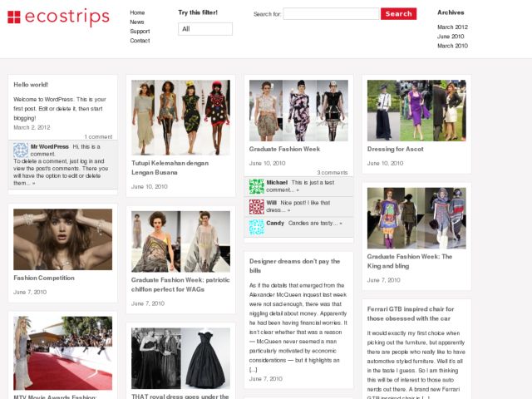Click the red Search button
This screenshot has width=532, height=399.
pos(398,14)
